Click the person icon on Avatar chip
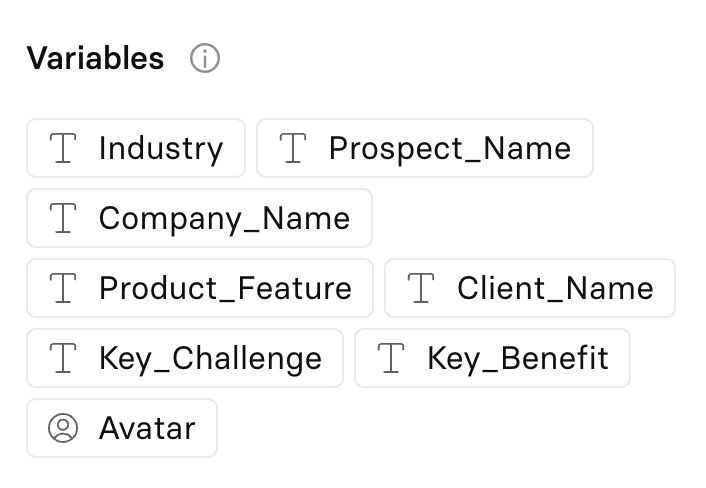 [63, 428]
